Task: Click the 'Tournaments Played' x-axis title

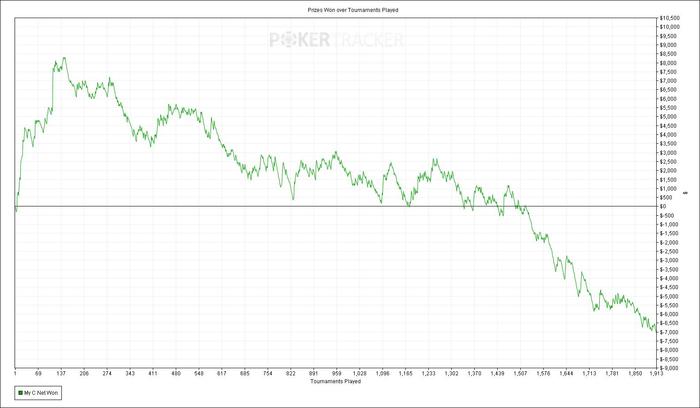Action: coord(335,381)
